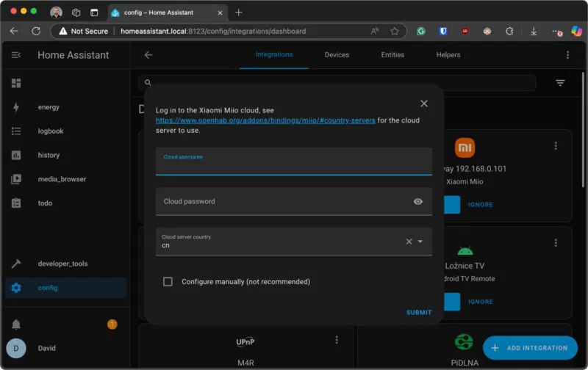Image resolution: width=588 pixels, height=370 pixels.
Task: Show the cloud password with eye icon
Action: click(417, 201)
